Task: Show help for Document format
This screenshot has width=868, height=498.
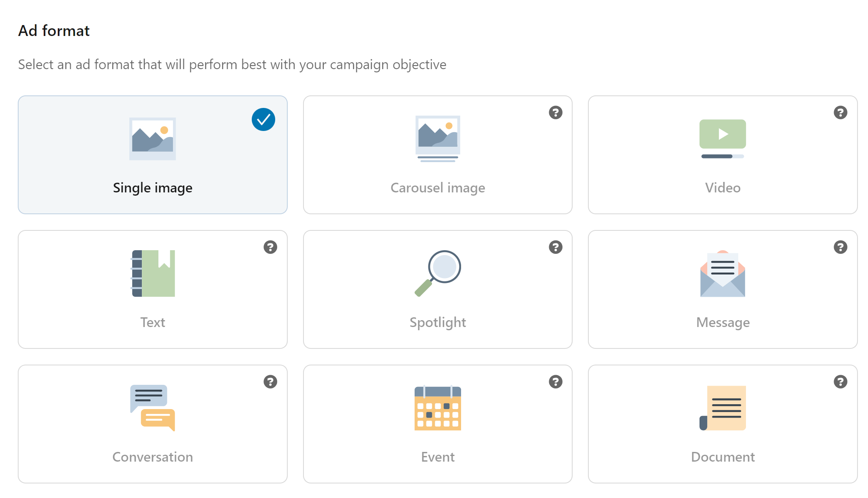Action: (841, 382)
